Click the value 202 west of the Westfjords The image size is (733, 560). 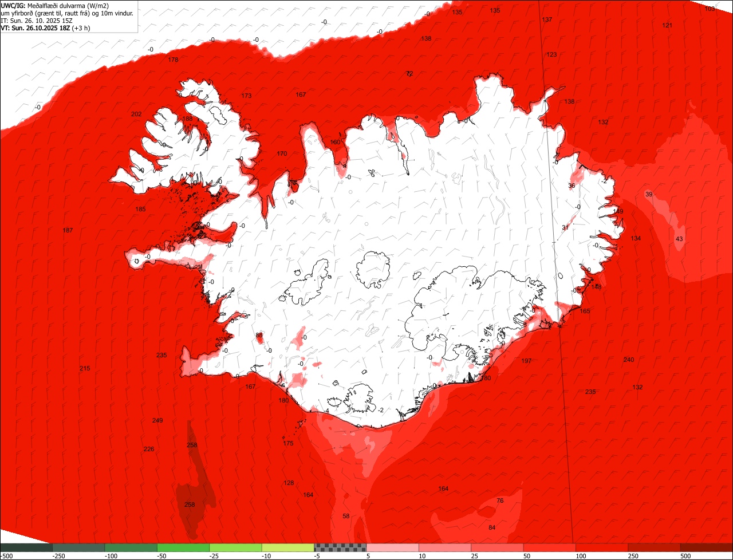point(136,114)
